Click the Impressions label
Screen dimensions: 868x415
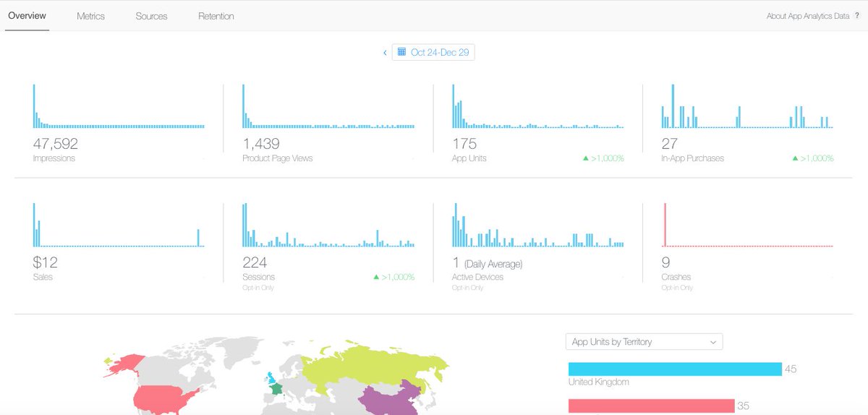coord(54,158)
